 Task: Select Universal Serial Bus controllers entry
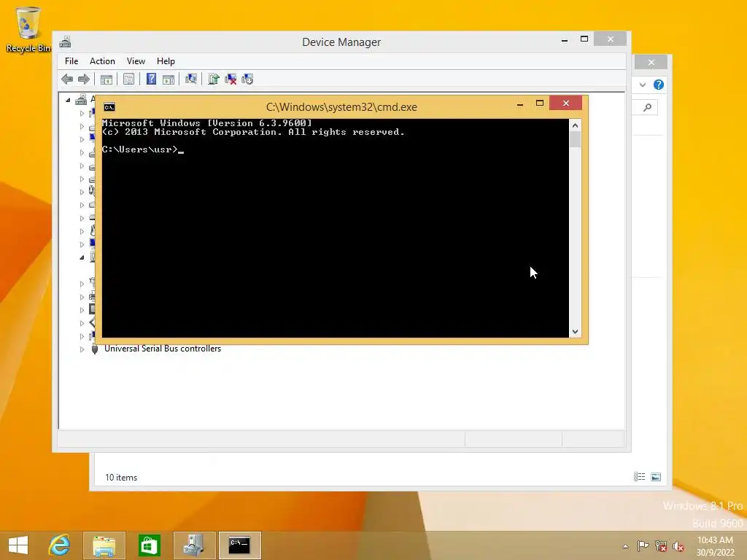click(163, 349)
